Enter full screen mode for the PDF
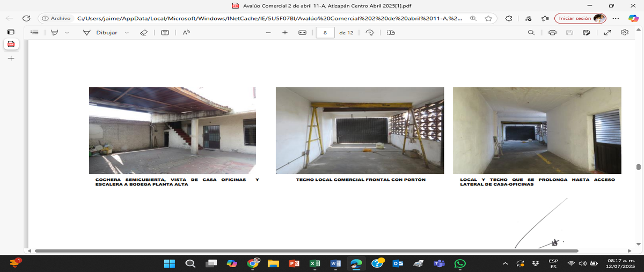 click(x=608, y=32)
